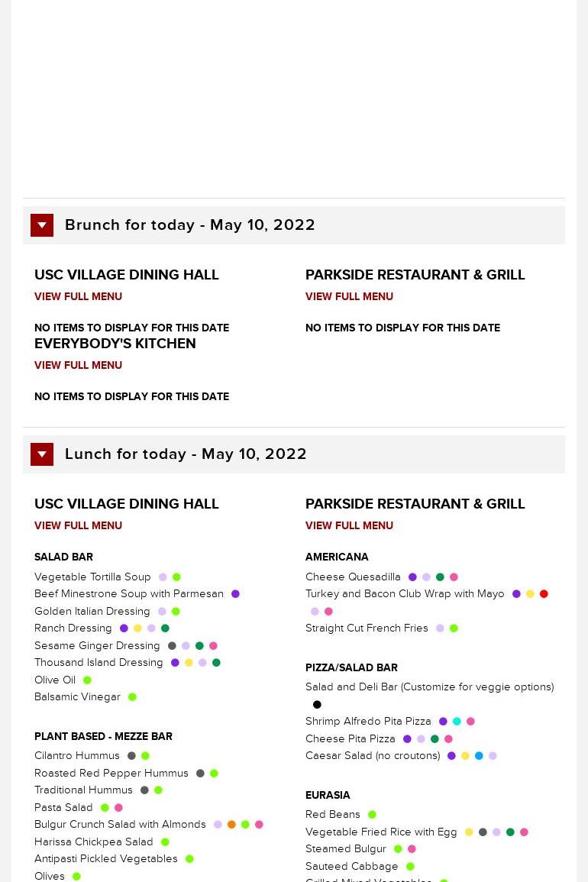Image resolution: width=588 pixels, height=882 pixels.
Task: Click the pink dot beside Pasta Salad
Action: (118, 808)
